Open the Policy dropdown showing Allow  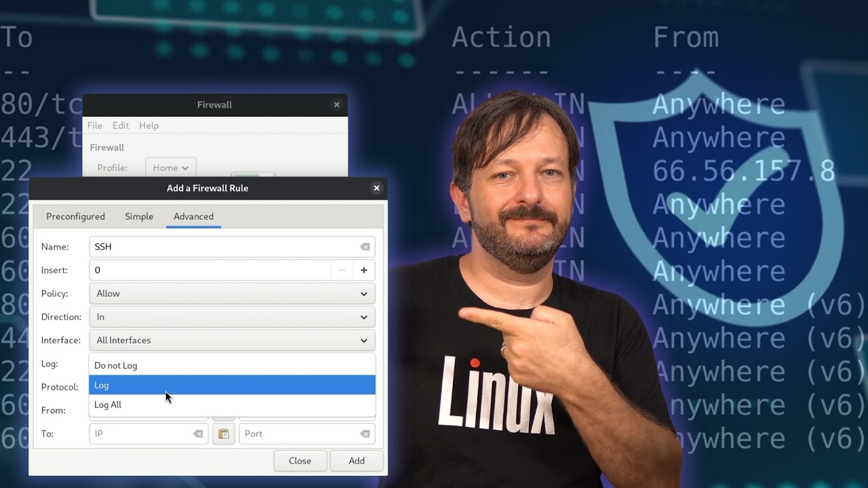pos(232,293)
